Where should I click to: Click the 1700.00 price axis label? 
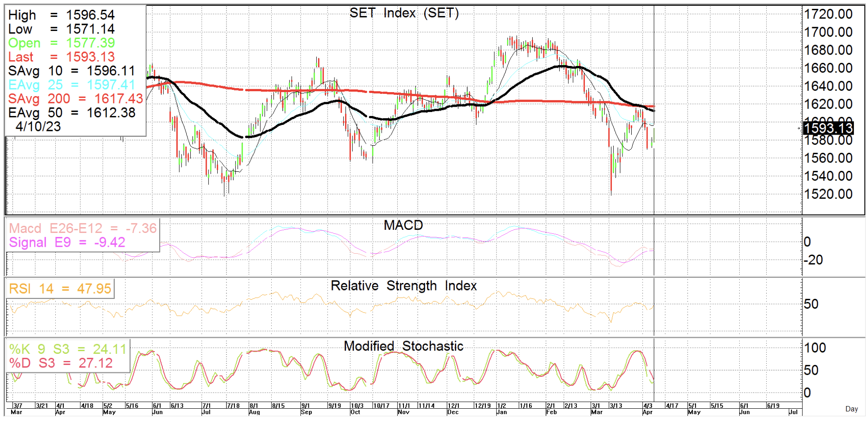pos(828,32)
